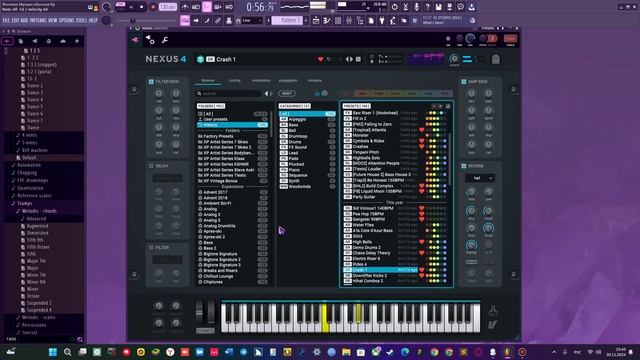Click the headphones preview icon
Screen dimensions: 640x360
tap(317, 93)
